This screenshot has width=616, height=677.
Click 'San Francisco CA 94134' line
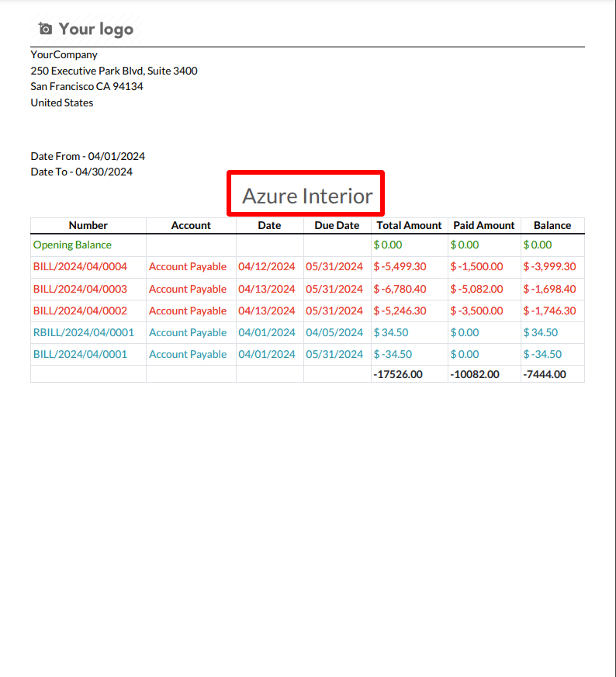point(87,86)
